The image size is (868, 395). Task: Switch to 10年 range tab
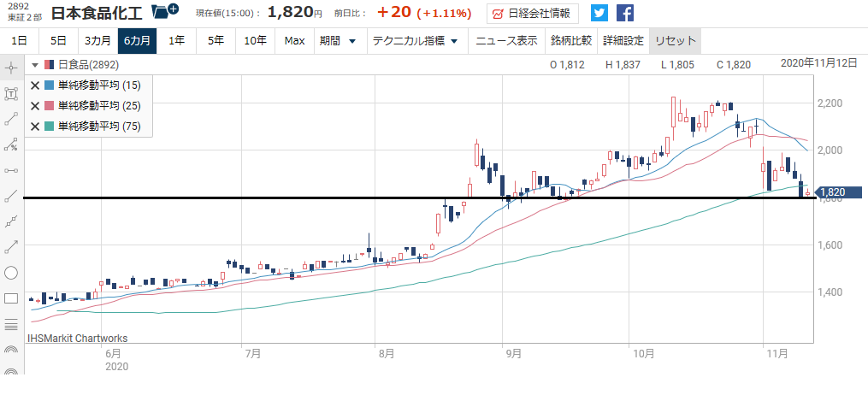pos(255,41)
